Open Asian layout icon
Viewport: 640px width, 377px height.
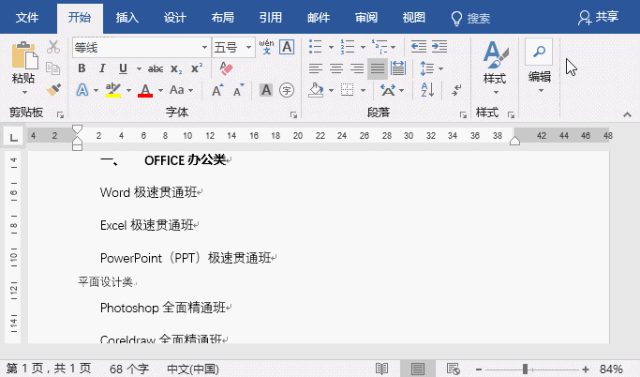pyautogui.click(x=388, y=90)
